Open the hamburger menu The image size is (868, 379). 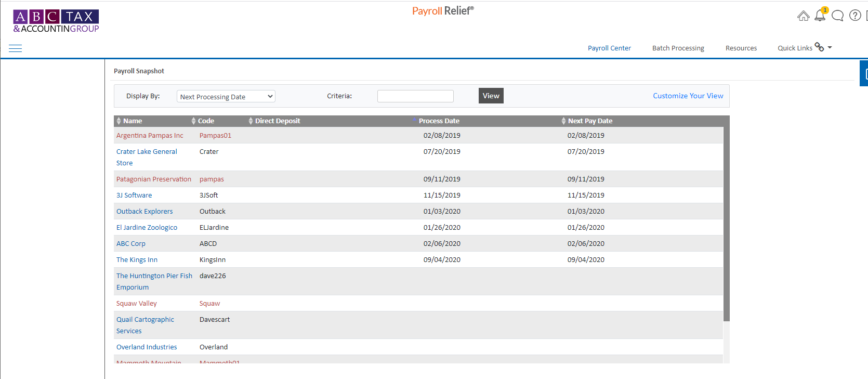pyautogui.click(x=16, y=48)
